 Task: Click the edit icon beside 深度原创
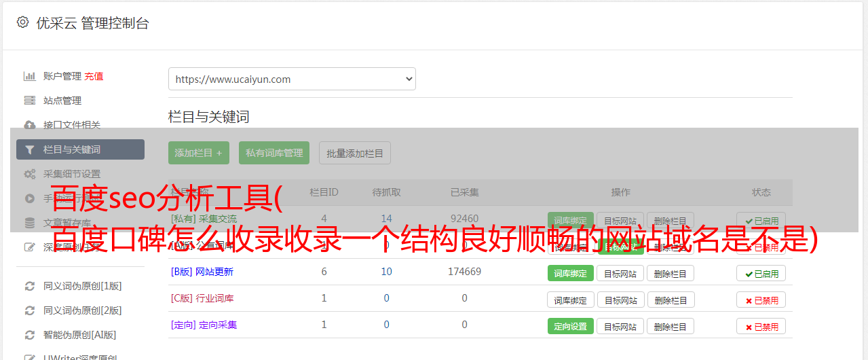tap(29, 247)
